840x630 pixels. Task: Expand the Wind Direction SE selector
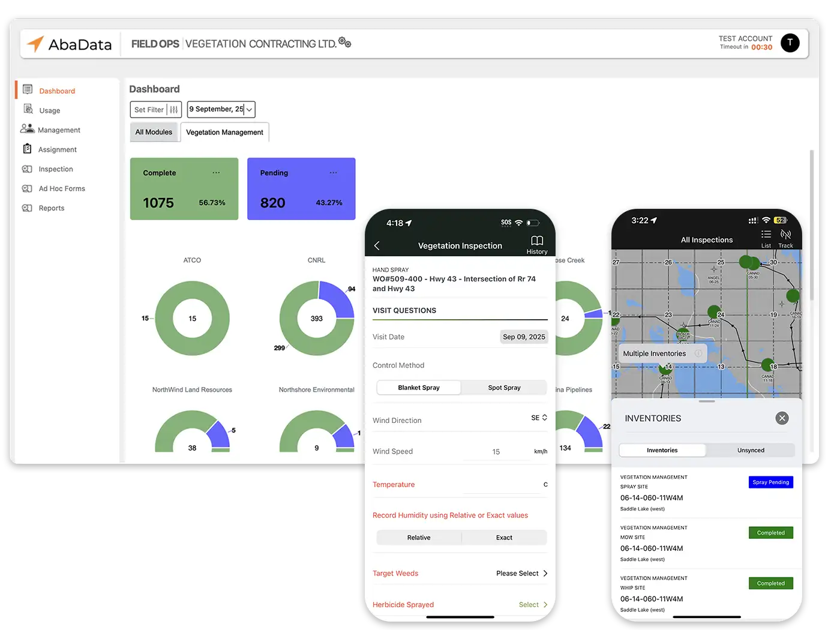[x=539, y=418]
